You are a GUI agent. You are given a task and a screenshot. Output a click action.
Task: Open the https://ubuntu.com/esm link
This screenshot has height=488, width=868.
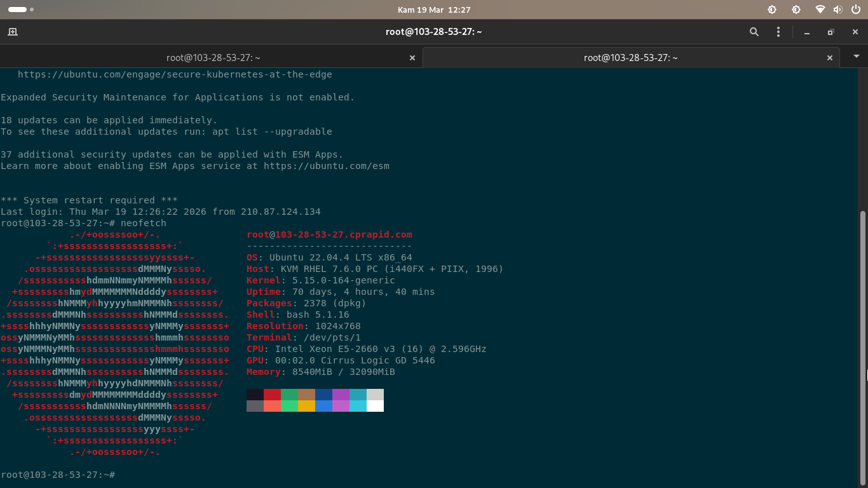click(x=327, y=166)
